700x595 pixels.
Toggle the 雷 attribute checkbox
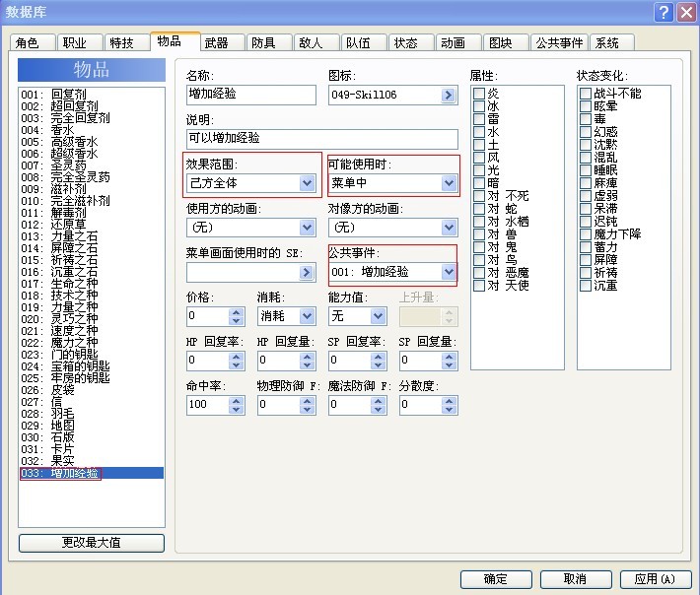479,119
